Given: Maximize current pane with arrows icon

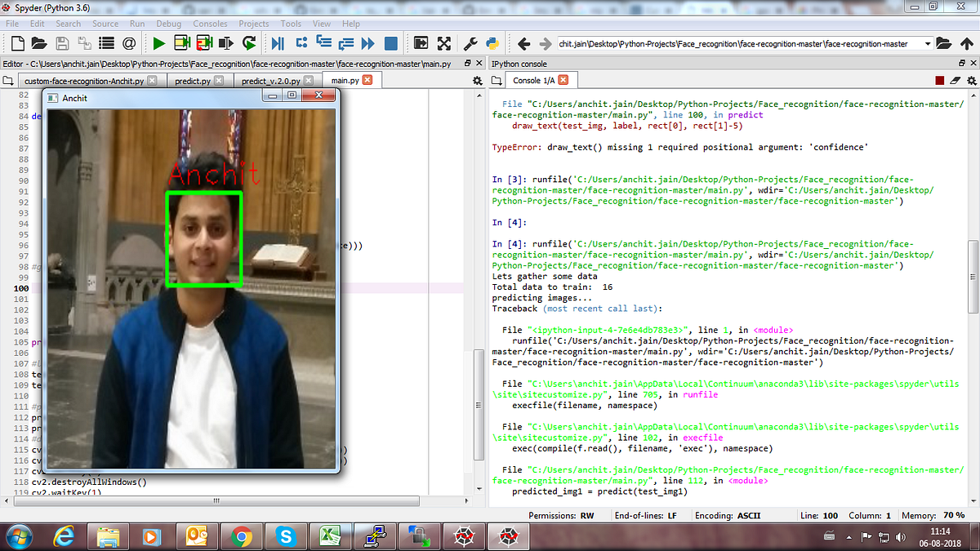Looking at the screenshot, I should coord(445,44).
